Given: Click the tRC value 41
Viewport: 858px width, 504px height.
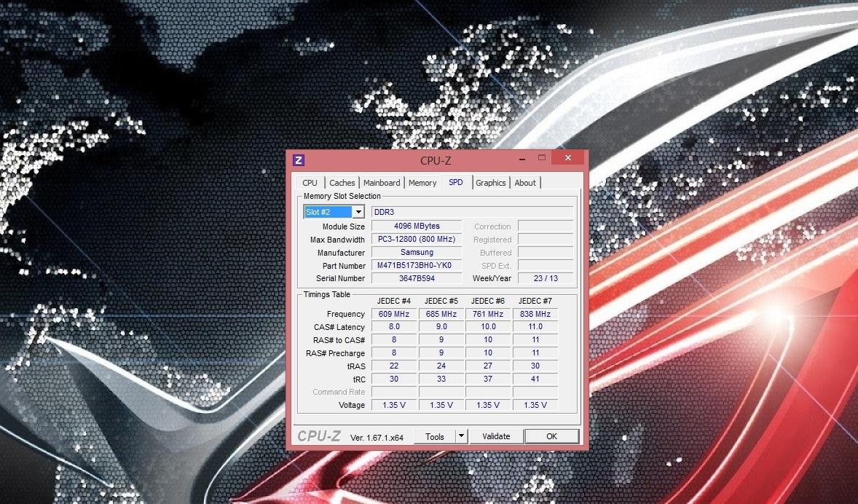Looking at the screenshot, I should click(535, 379).
